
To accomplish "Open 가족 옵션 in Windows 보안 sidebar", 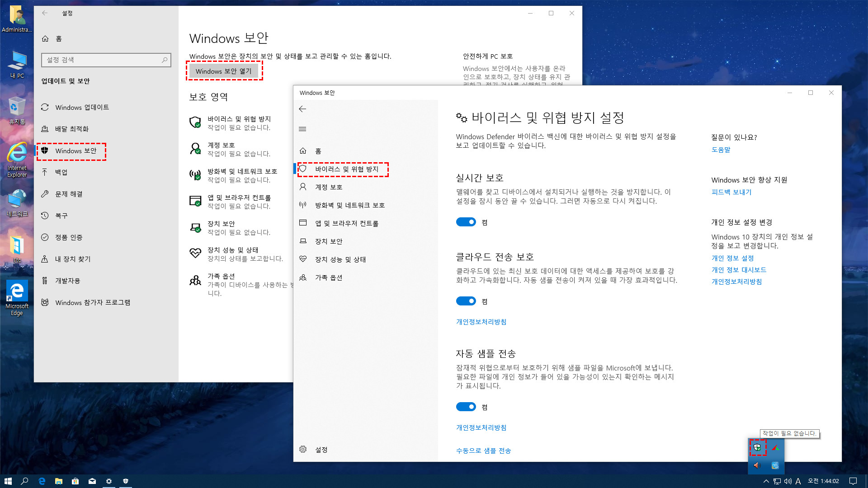I will click(366, 277).
